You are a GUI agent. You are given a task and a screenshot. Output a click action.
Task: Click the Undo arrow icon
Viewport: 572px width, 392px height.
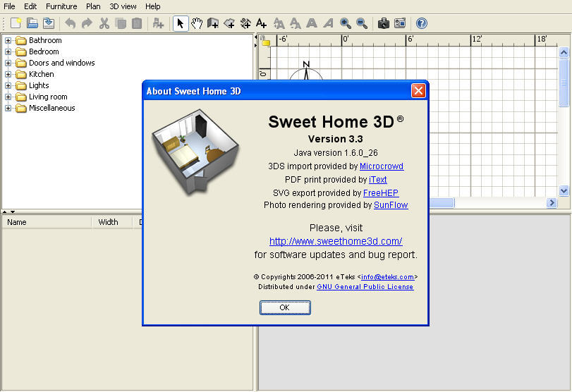pyautogui.click(x=71, y=23)
